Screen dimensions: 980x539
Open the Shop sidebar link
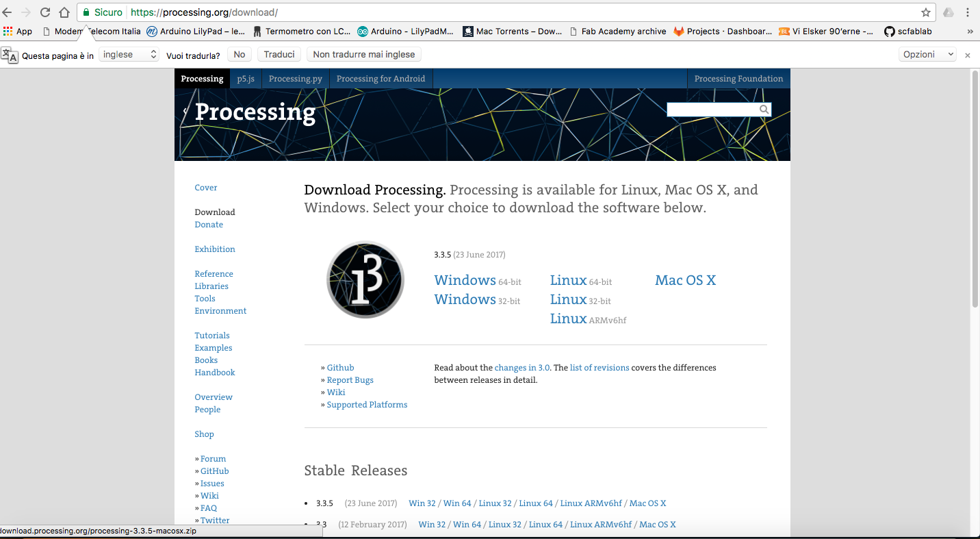[x=204, y=434]
